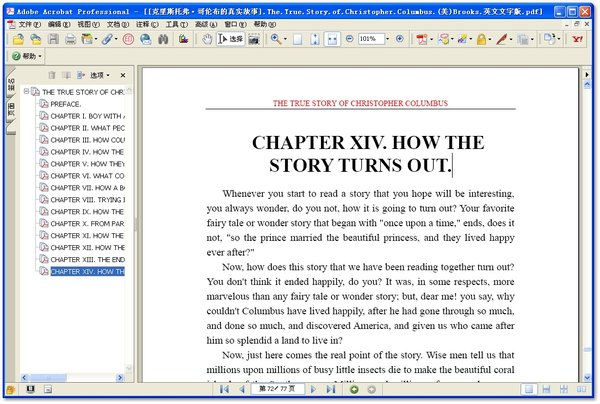Click the Print icon in toolbar

pyautogui.click(x=70, y=39)
